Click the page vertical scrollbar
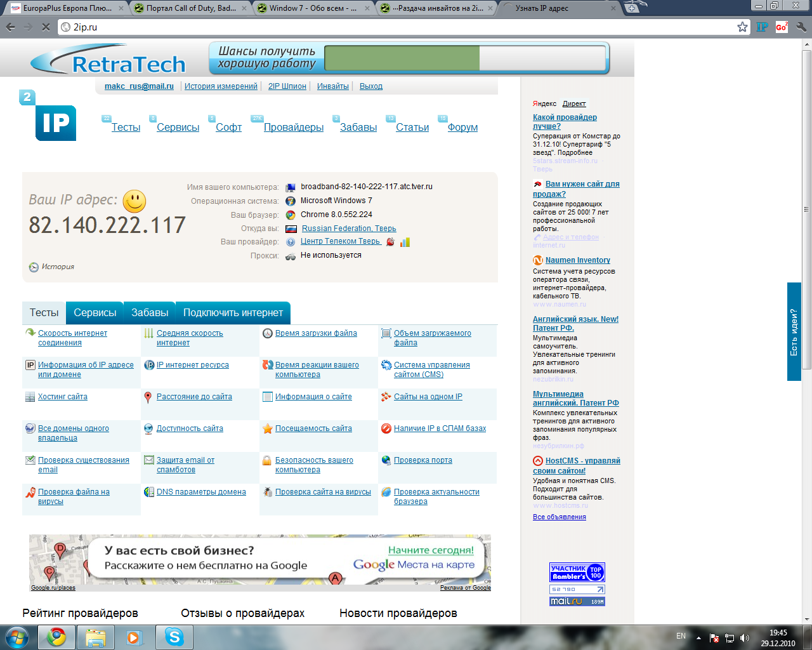Viewport: 812px width, 650px height. point(807,209)
